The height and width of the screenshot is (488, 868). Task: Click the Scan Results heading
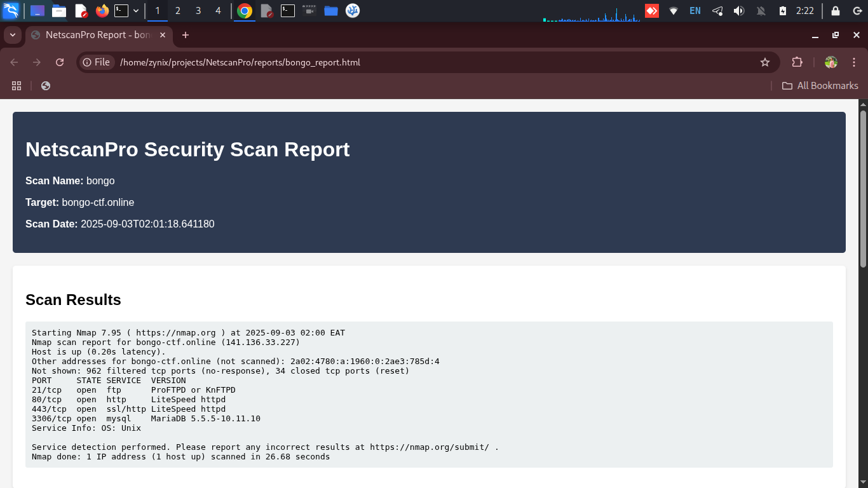coord(73,300)
